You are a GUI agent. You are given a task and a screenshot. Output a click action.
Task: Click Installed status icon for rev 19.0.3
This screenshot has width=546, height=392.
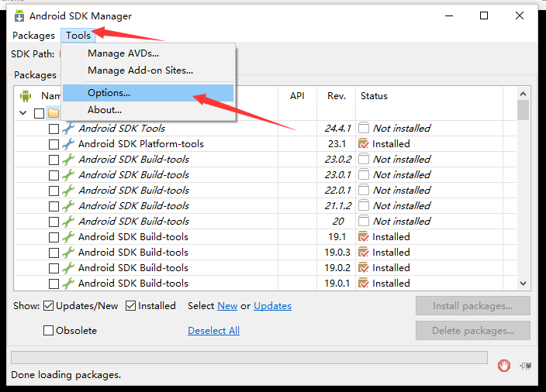coord(364,253)
